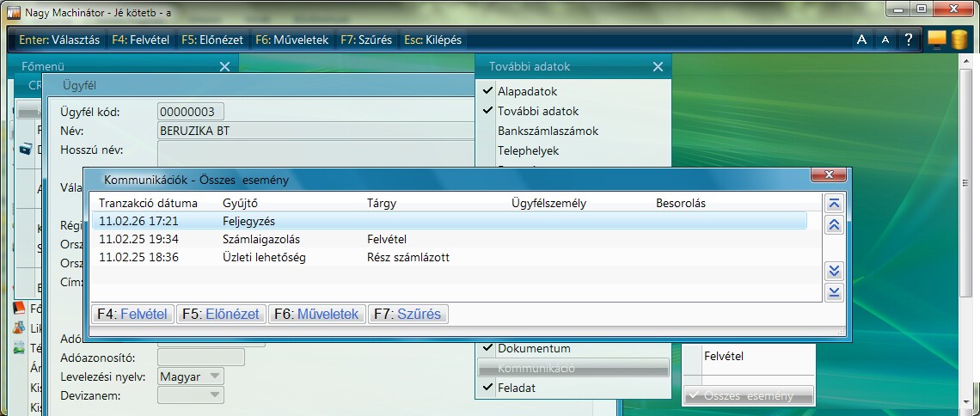The width and height of the screenshot is (980, 416).
Task: Page up in the communications list
Action: coord(833,225)
